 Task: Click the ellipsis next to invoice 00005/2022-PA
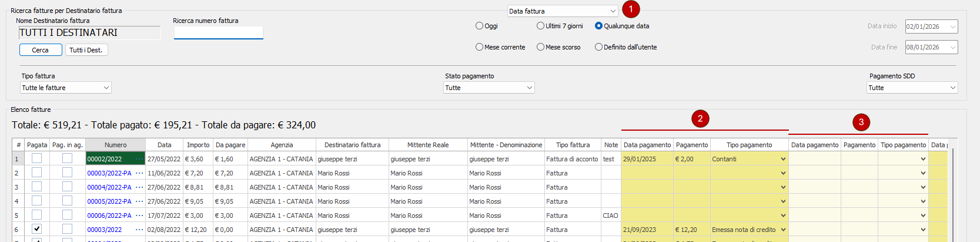(x=139, y=201)
